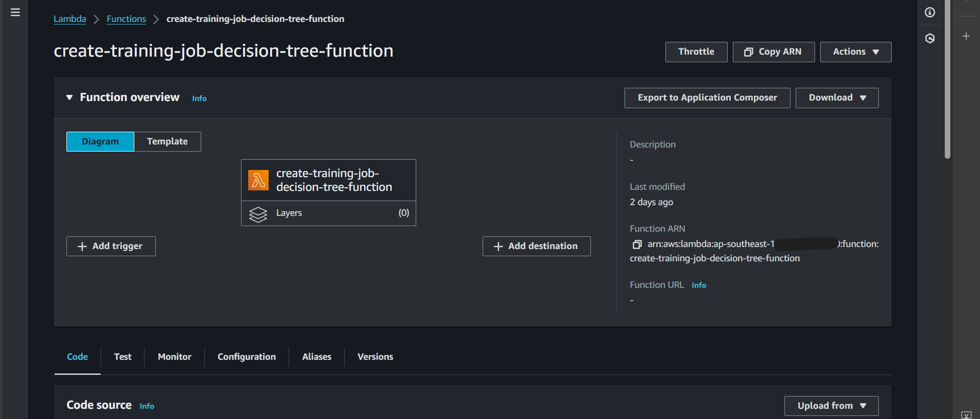The width and height of the screenshot is (980, 419).
Task: Open the info panel circle icon
Action: point(930,12)
